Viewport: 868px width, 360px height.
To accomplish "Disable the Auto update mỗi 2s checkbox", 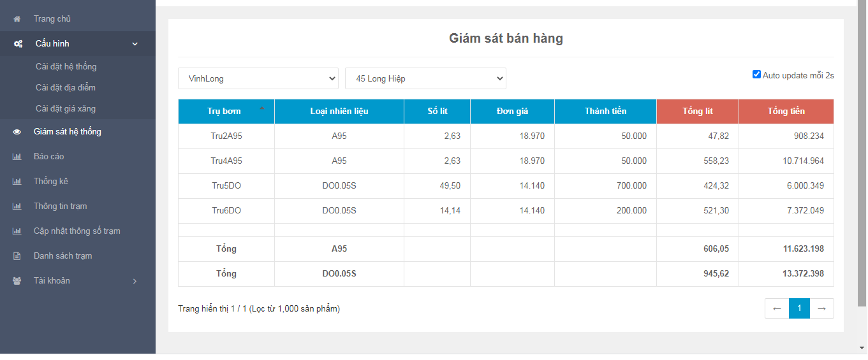I will point(757,75).
